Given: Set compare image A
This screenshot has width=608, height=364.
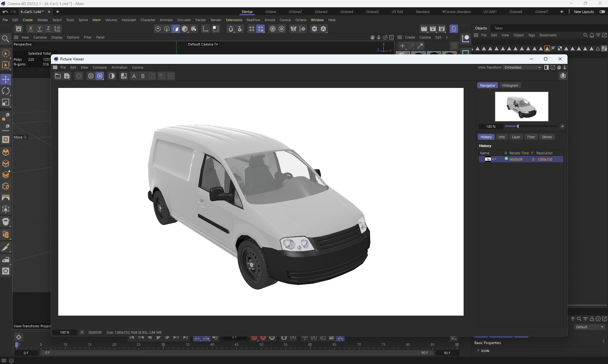Looking at the screenshot, I should [x=134, y=76].
